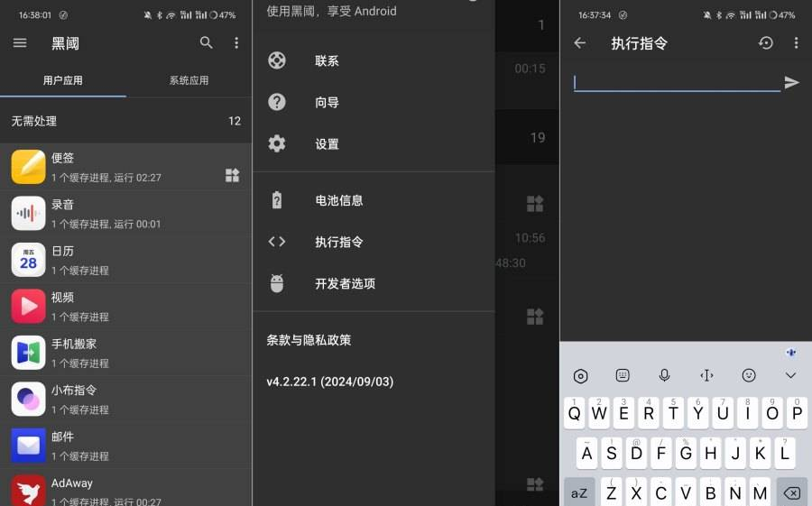This screenshot has height=506, width=812.
Task: Collapse the keyboard with down chevron
Action: click(x=790, y=375)
